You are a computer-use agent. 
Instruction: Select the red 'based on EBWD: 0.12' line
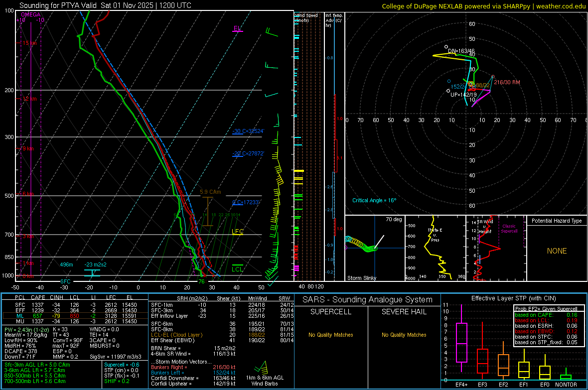click(x=546, y=332)
